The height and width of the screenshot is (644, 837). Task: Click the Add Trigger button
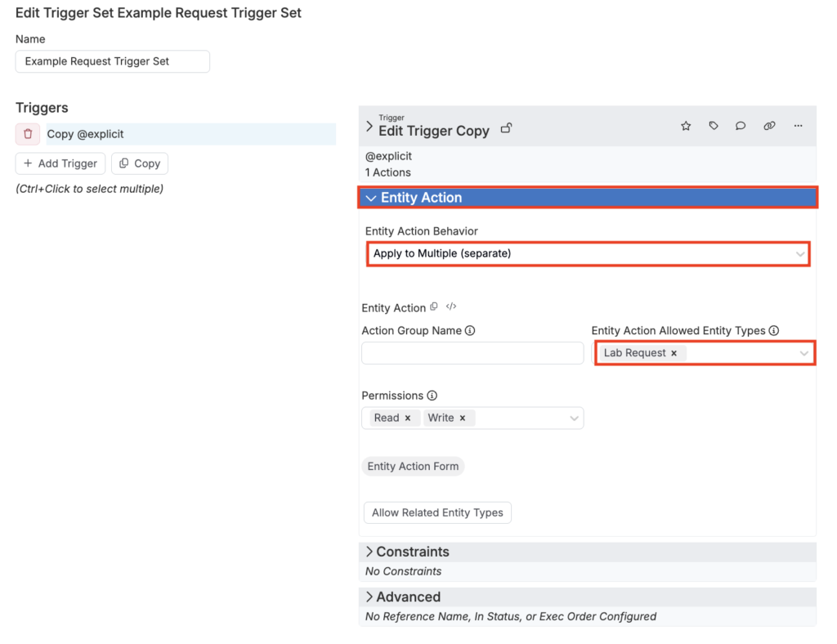pyautogui.click(x=60, y=163)
